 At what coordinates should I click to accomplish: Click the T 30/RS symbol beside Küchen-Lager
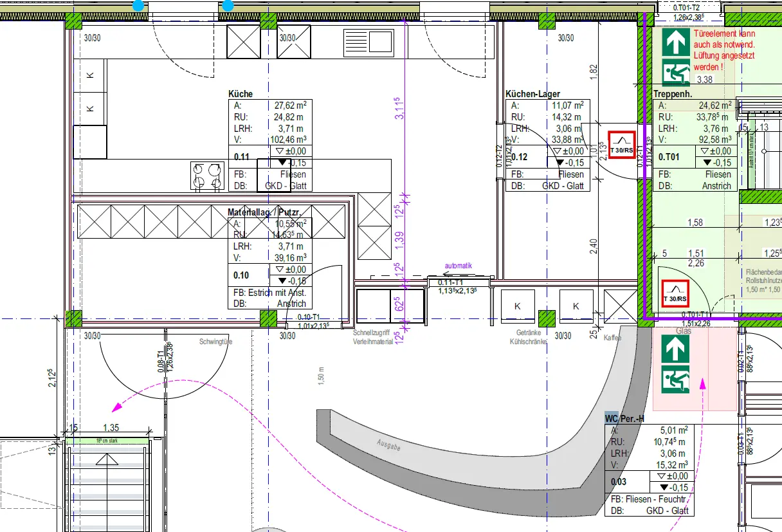pos(621,145)
